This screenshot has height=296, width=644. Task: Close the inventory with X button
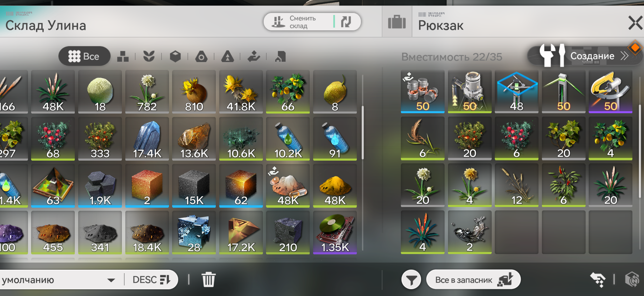point(635,23)
